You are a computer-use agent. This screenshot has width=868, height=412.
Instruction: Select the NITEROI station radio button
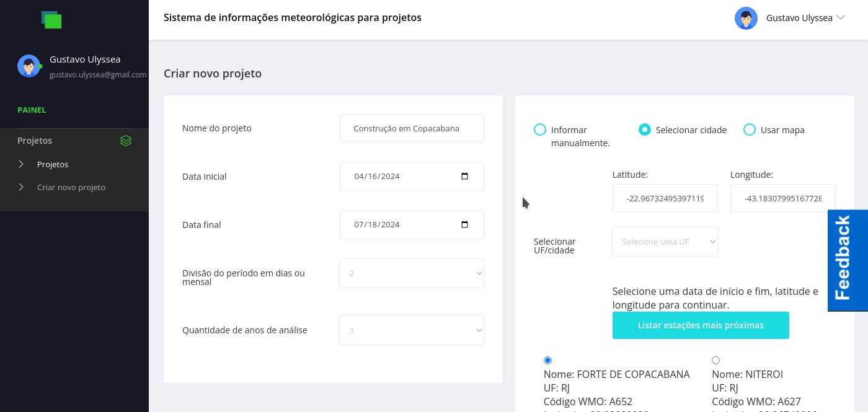pyautogui.click(x=715, y=360)
